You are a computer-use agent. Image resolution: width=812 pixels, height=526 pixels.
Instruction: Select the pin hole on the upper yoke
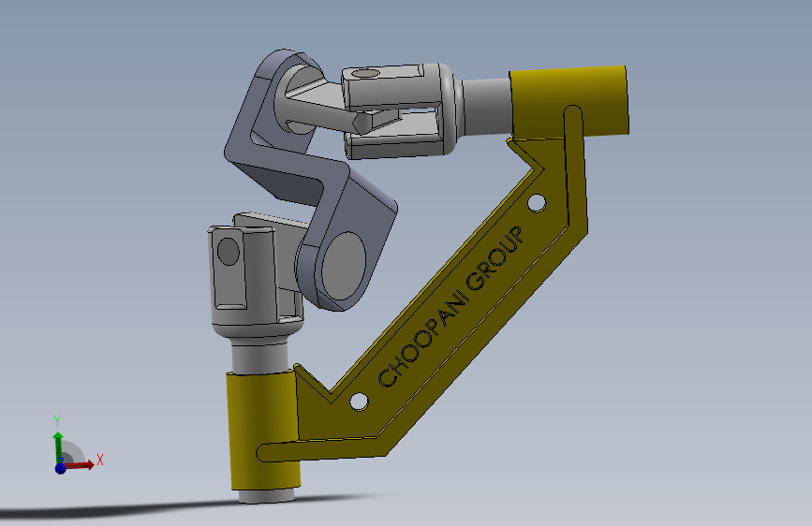tap(366, 74)
